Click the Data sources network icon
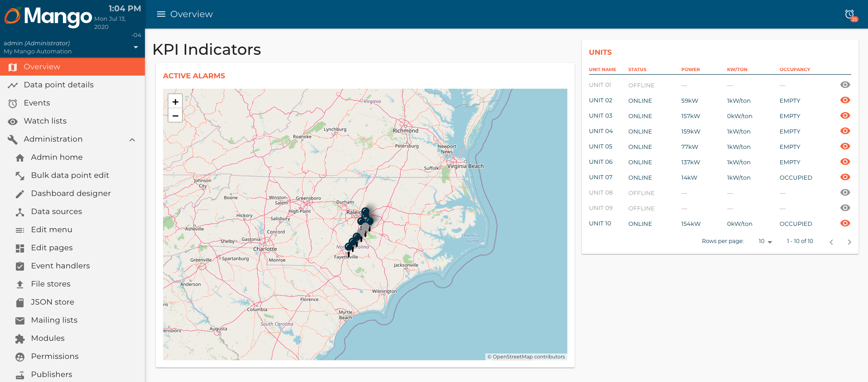The width and height of the screenshot is (868, 382). pyautogui.click(x=20, y=212)
